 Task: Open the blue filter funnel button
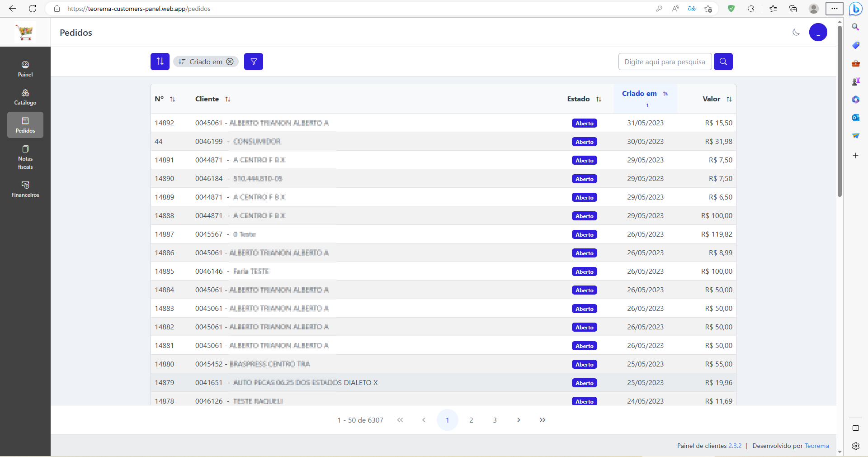point(254,62)
